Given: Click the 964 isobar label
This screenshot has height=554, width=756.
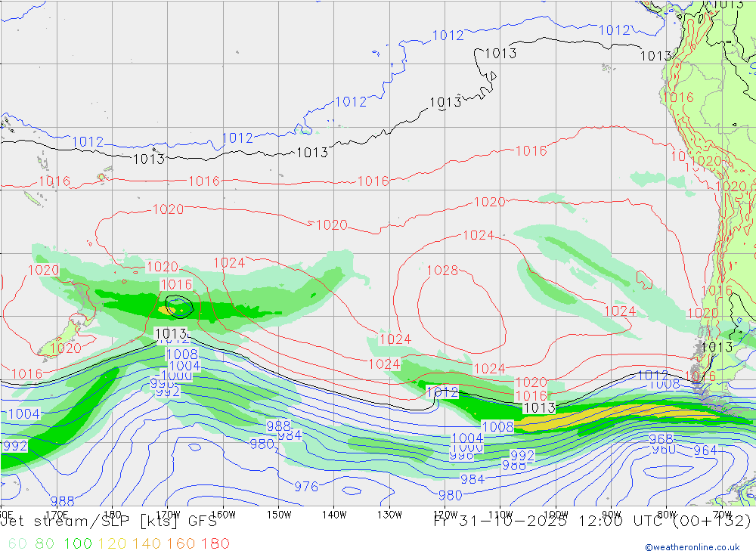Looking at the screenshot, I should pyautogui.click(x=705, y=450).
